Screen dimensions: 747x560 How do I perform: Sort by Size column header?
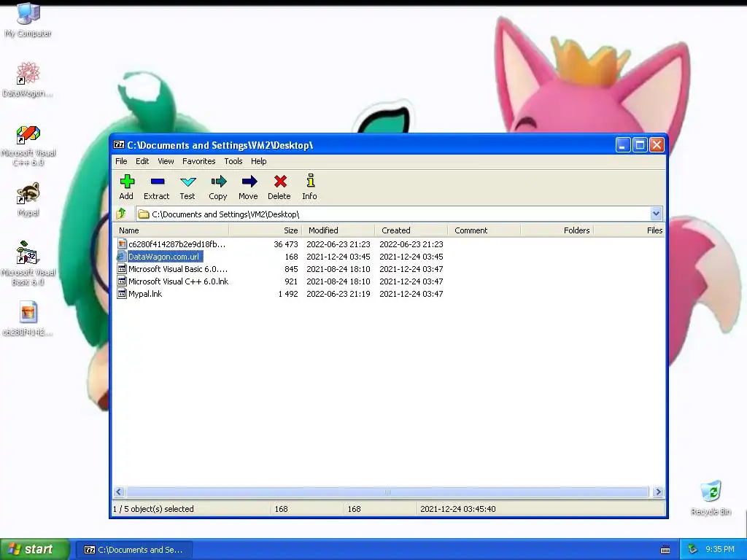pos(266,230)
